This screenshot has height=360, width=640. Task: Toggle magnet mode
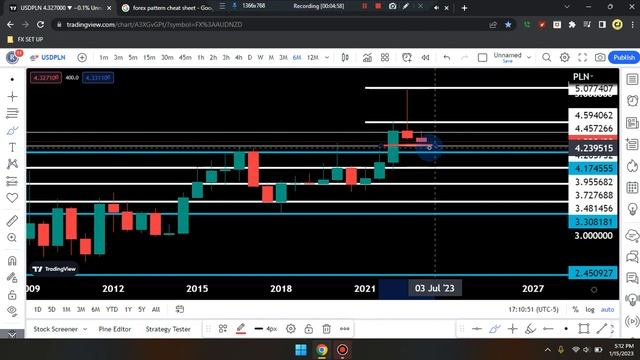[x=12, y=260]
